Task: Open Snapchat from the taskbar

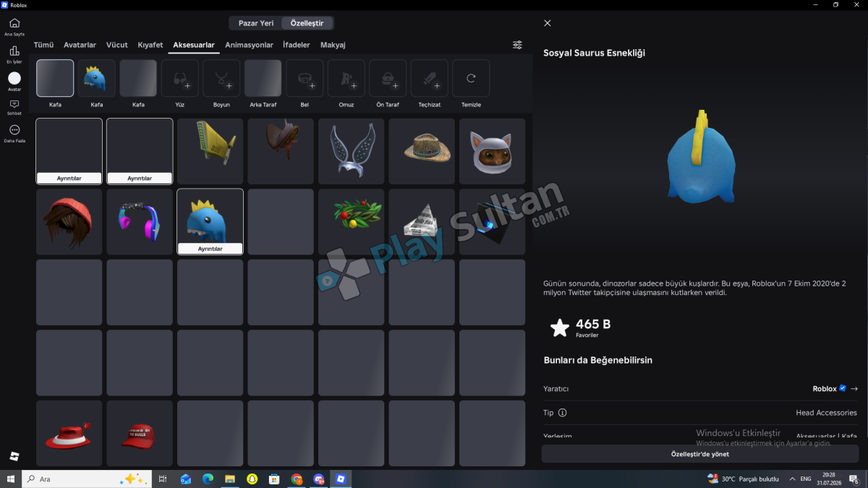Action: click(x=252, y=479)
